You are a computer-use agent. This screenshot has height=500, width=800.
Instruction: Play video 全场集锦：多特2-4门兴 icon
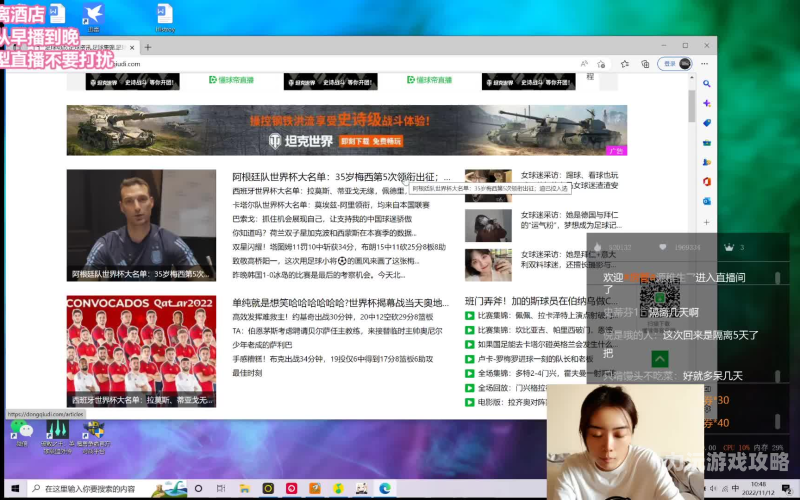[470, 373]
